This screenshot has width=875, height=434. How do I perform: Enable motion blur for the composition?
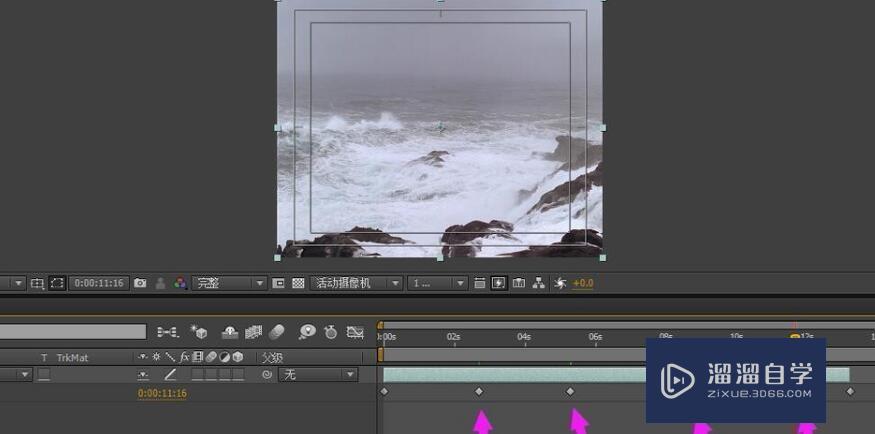point(277,332)
